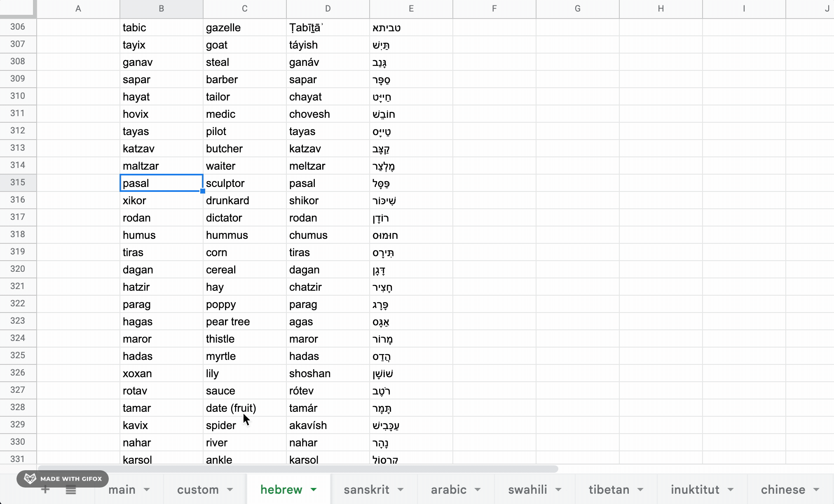The height and width of the screenshot is (504, 834).
Task: Click the horizontal scrollbar at the bottom
Action: pyautogui.click(x=297, y=469)
